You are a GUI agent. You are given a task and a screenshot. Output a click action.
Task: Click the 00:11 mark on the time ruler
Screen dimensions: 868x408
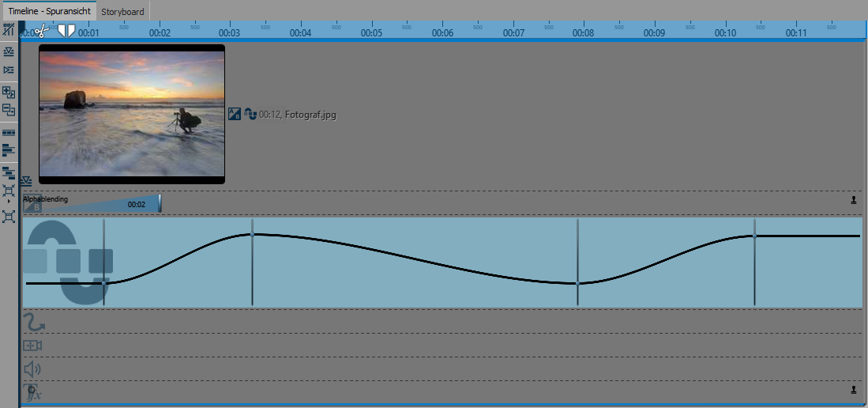796,33
